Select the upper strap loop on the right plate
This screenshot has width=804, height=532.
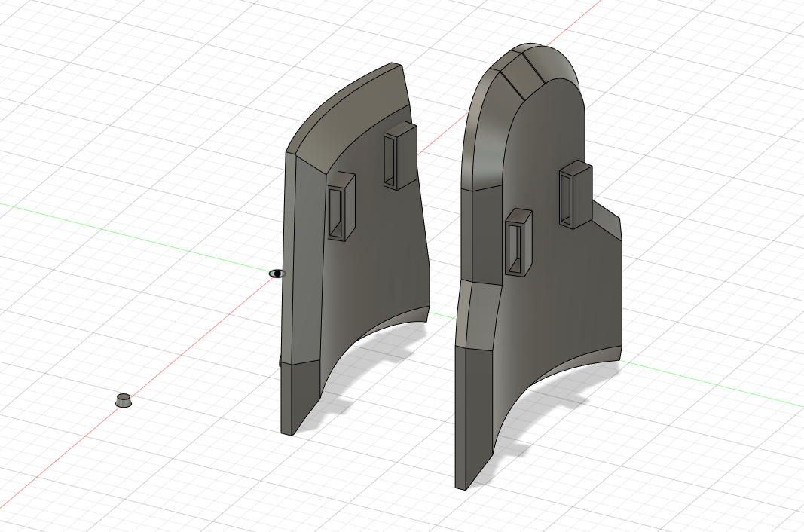575,194
